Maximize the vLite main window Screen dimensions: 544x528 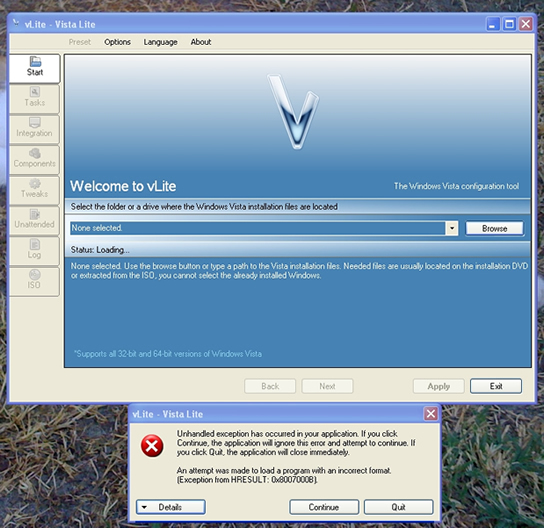point(509,24)
